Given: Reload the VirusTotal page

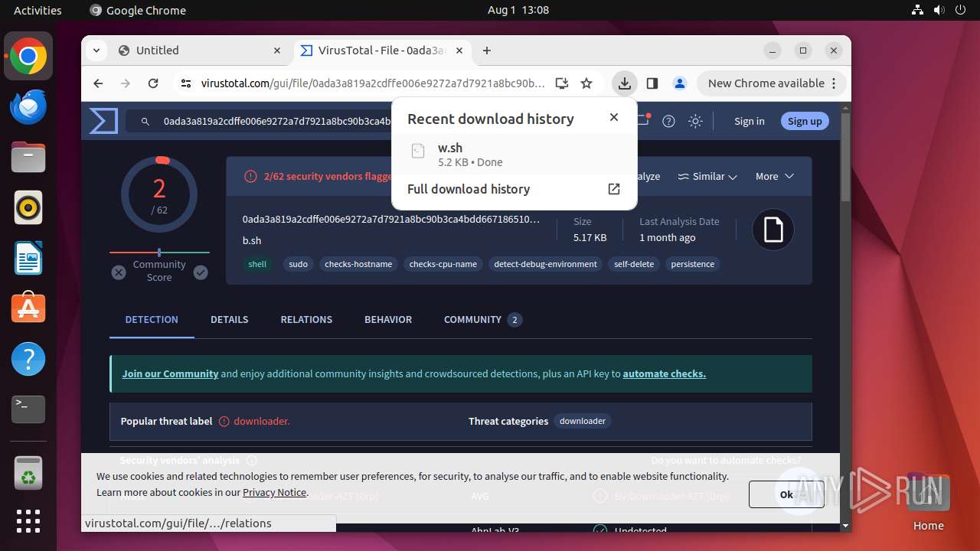Looking at the screenshot, I should (153, 83).
